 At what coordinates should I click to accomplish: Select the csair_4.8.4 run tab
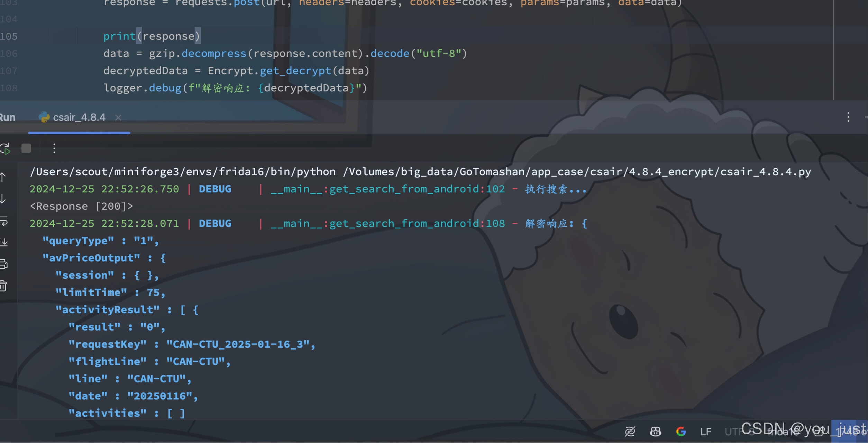[x=79, y=117]
